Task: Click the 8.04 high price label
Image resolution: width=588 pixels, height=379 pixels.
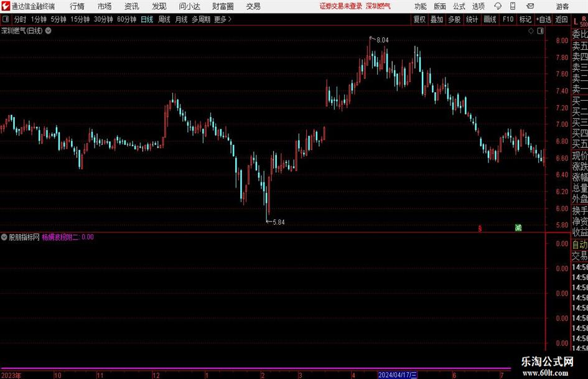Action: click(383, 40)
